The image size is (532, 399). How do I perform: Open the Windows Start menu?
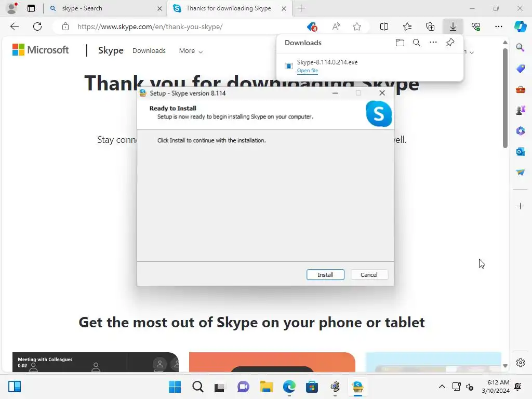175,387
